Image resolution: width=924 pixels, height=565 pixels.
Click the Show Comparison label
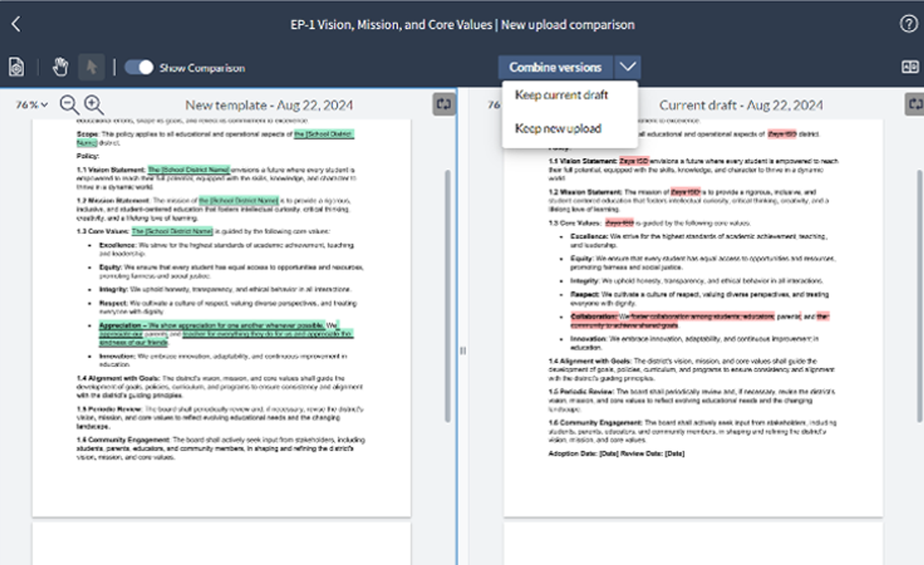(202, 68)
